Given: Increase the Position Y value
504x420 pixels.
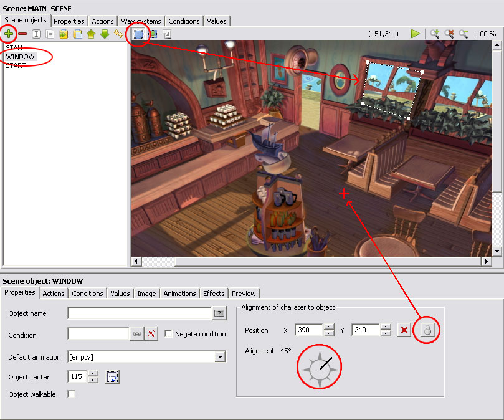Looking at the screenshot, I should pos(386,327).
